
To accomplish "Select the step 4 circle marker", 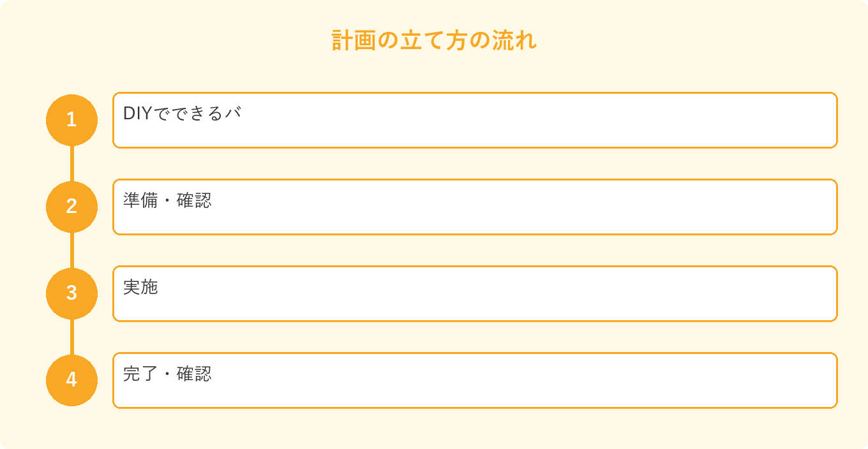I will (x=71, y=380).
